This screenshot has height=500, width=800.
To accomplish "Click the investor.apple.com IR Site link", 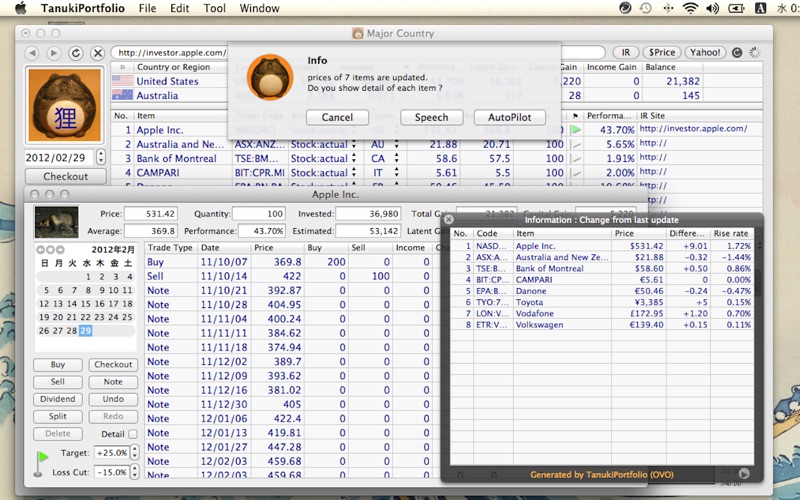I will click(693, 129).
